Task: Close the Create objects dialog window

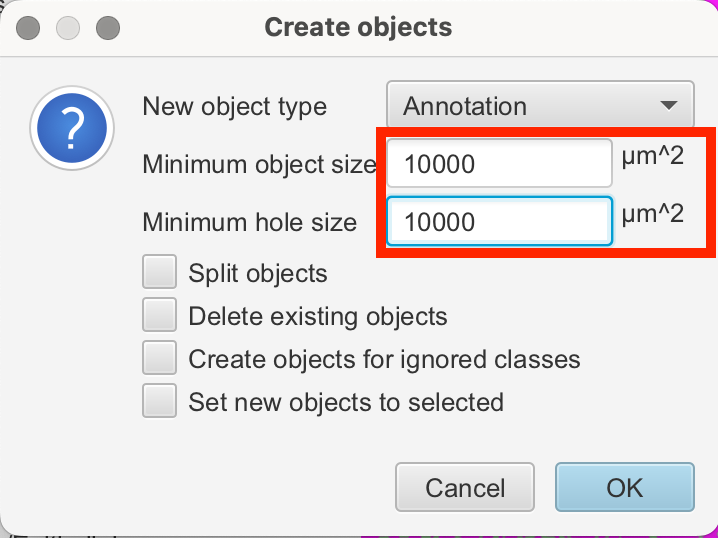Action: (x=28, y=28)
